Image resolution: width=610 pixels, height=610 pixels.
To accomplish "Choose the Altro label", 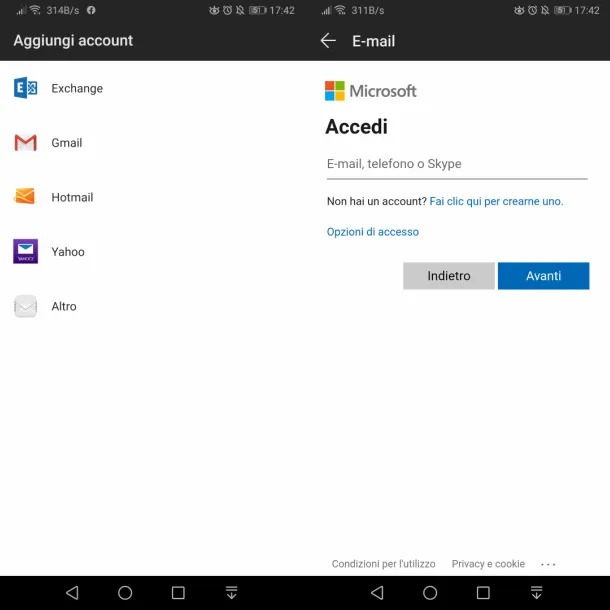I will point(64,306).
